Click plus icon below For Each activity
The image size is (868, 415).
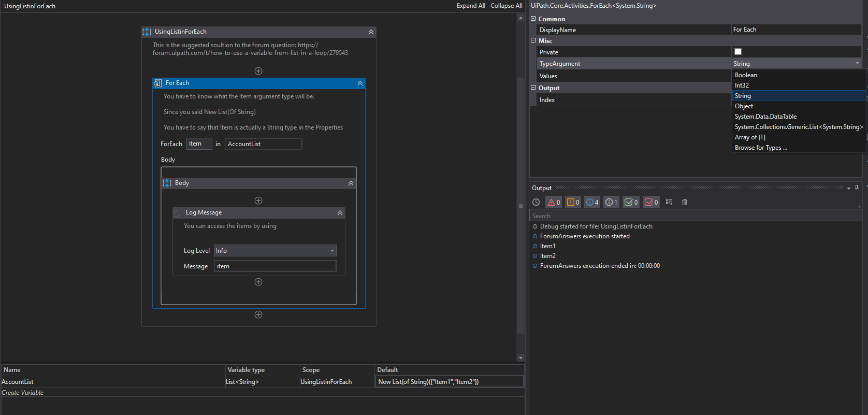[x=258, y=314]
